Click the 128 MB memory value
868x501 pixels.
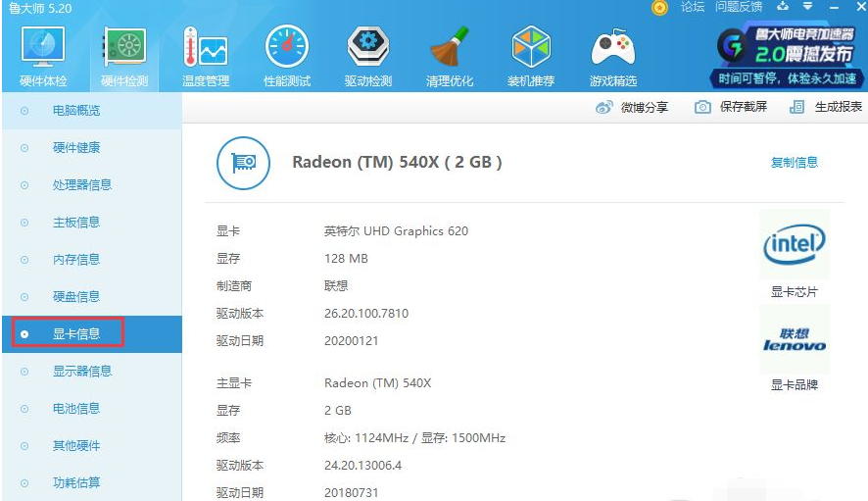tap(346, 259)
